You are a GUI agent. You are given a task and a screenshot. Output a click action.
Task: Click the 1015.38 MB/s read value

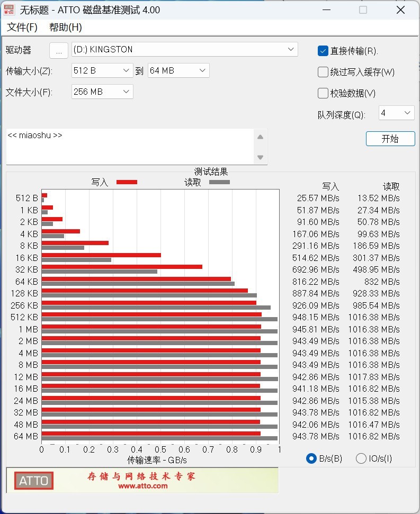pos(374,401)
